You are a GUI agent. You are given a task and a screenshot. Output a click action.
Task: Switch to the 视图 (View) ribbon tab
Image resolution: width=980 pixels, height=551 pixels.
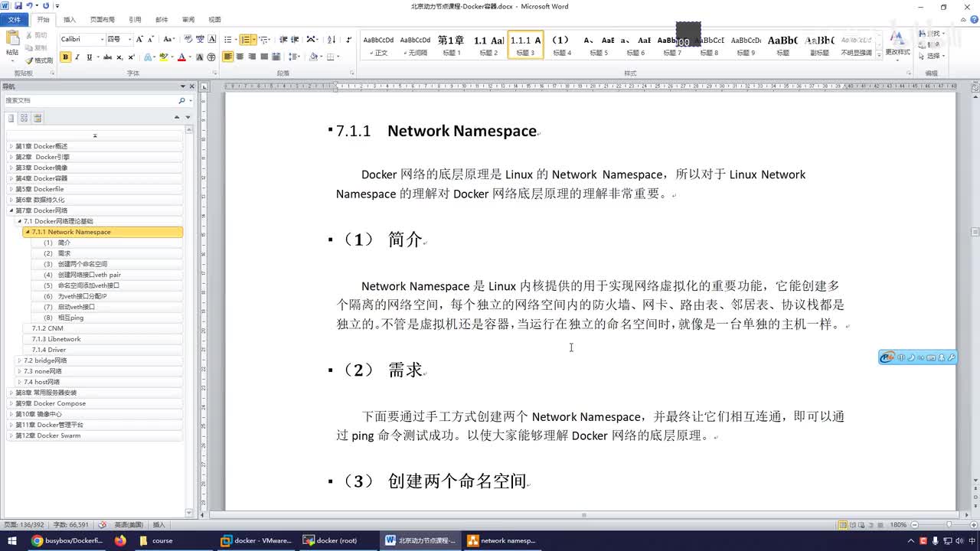pos(214,20)
